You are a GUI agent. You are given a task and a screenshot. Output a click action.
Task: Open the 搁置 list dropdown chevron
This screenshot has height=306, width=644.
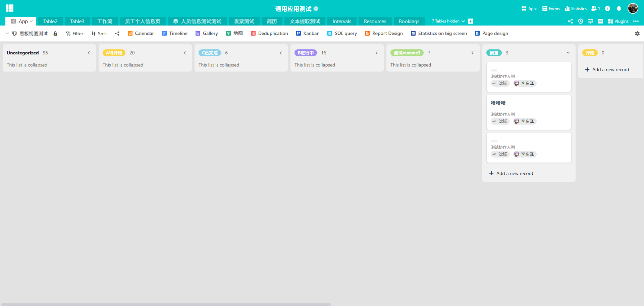[568, 53]
